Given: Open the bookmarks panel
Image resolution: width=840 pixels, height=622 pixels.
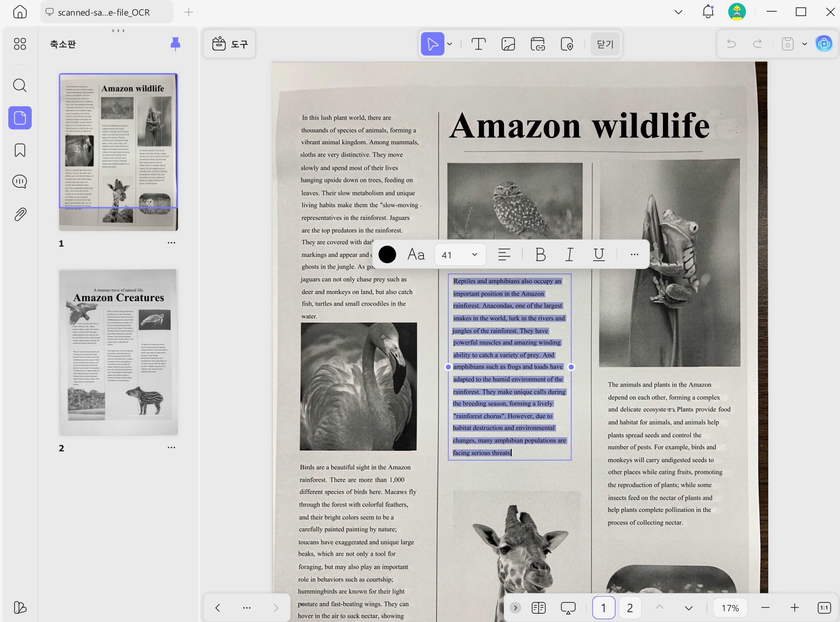Looking at the screenshot, I should [20, 150].
